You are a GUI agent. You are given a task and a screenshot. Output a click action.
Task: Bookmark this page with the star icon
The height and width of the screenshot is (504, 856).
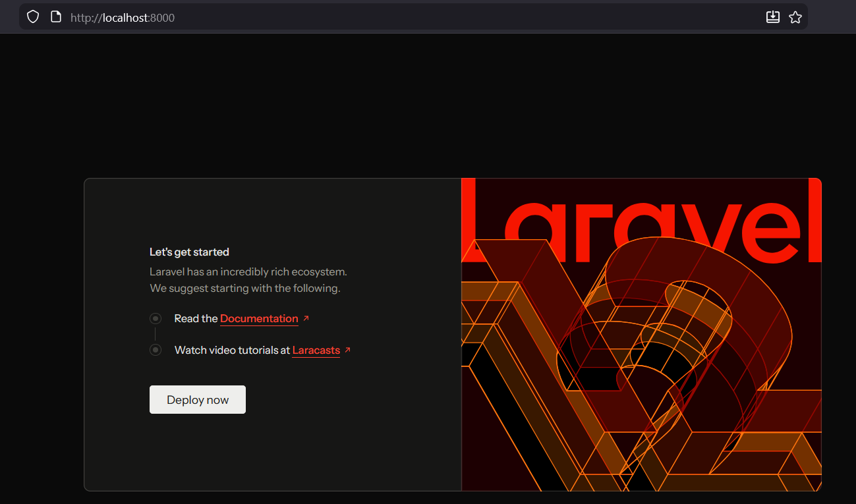pyautogui.click(x=795, y=17)
